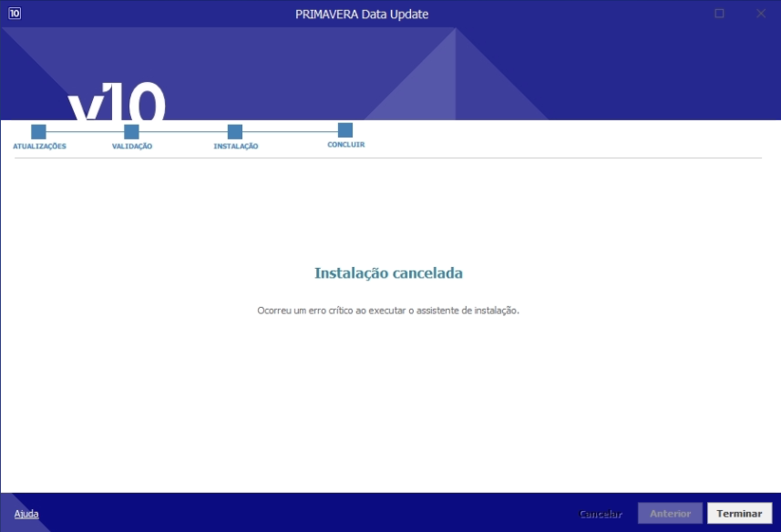
Task: Click the square marker above ATUALIZAÇÕES
Action: click(x=38, y=132)
